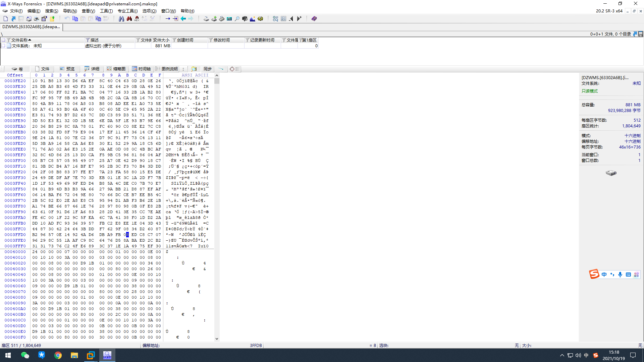Click the Sogou IME 中 language switch
Viewport: 644px width, 362px height.
pos(604,275)
